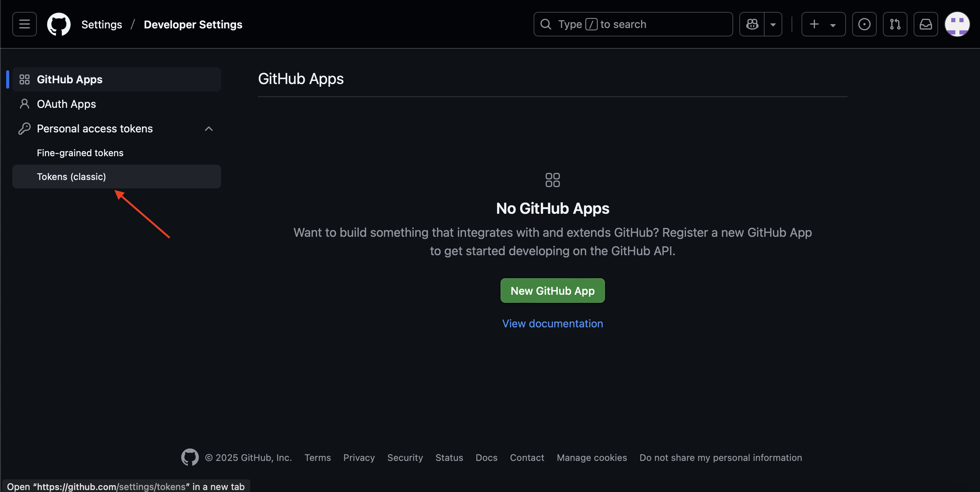Viewport: 980px width, 492px height.
Task: Open Fine-grained tokens page
Action: (117, 153)
